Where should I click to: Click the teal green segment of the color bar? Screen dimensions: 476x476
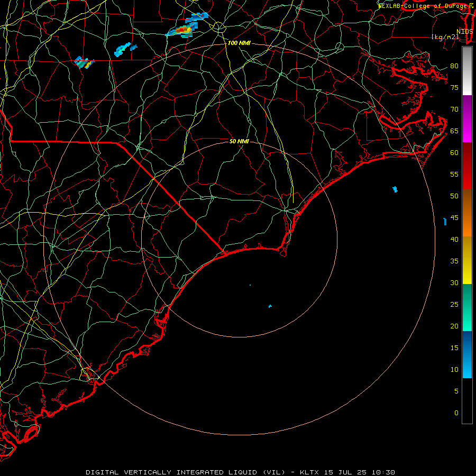pyautogui.click(x=467, y=307)
